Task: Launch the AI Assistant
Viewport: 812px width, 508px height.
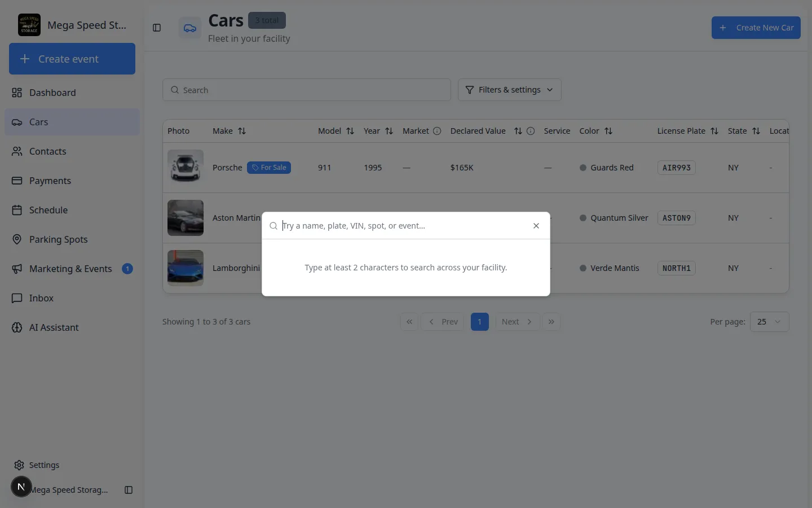Action: (x=72, y=327)
